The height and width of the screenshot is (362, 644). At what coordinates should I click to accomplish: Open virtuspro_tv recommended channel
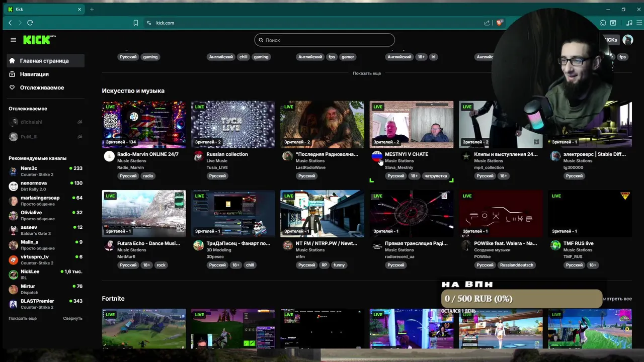(x=45, y=259)
